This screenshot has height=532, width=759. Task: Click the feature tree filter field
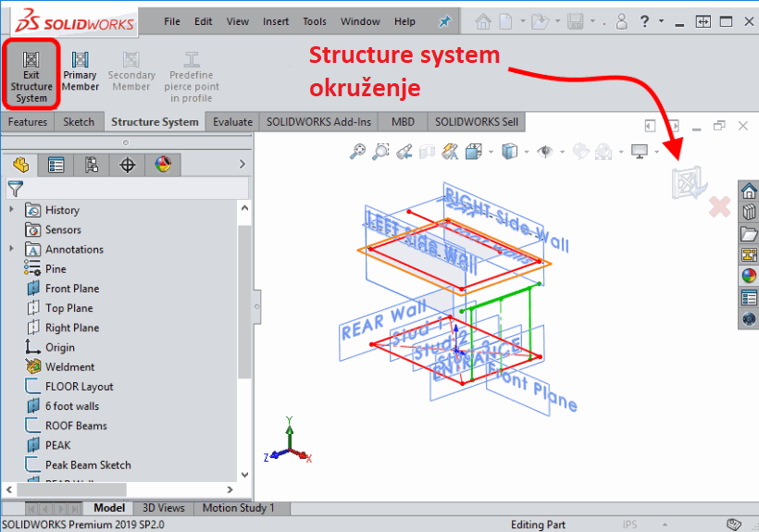pyautogui.click(x=130, y=189)
